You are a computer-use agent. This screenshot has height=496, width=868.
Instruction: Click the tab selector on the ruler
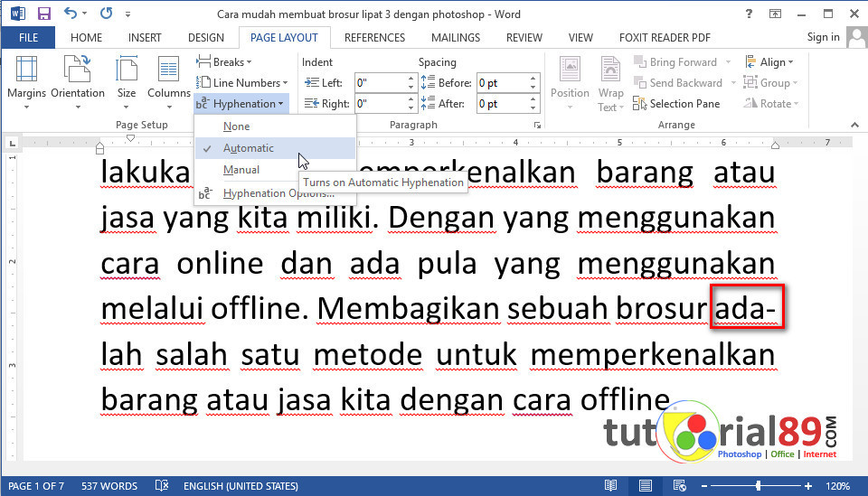click(12, 144)
